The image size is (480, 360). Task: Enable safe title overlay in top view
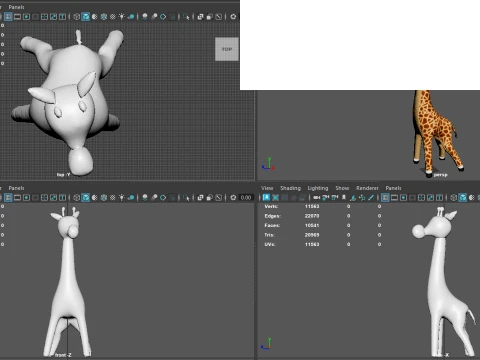point(62,17)
